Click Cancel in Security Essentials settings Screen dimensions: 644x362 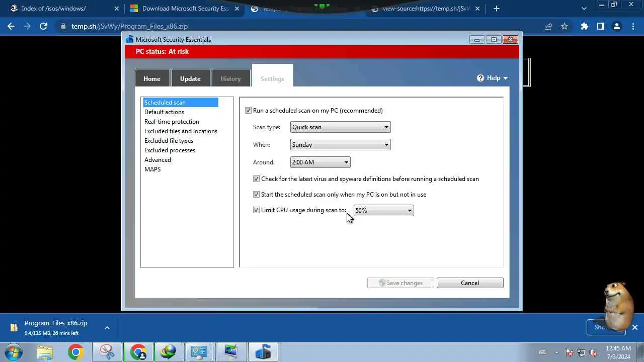coord(470,283)
